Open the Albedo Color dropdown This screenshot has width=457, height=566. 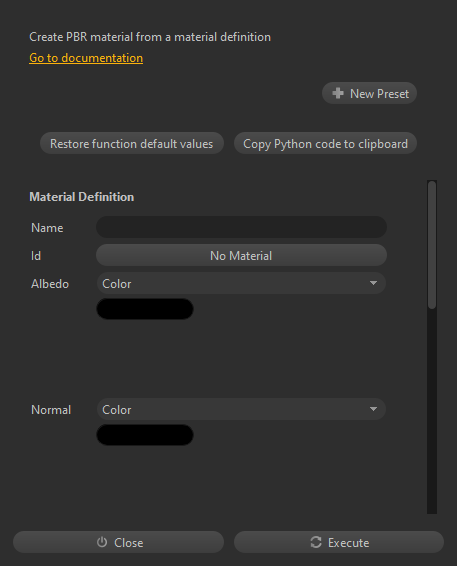[241, 283]
